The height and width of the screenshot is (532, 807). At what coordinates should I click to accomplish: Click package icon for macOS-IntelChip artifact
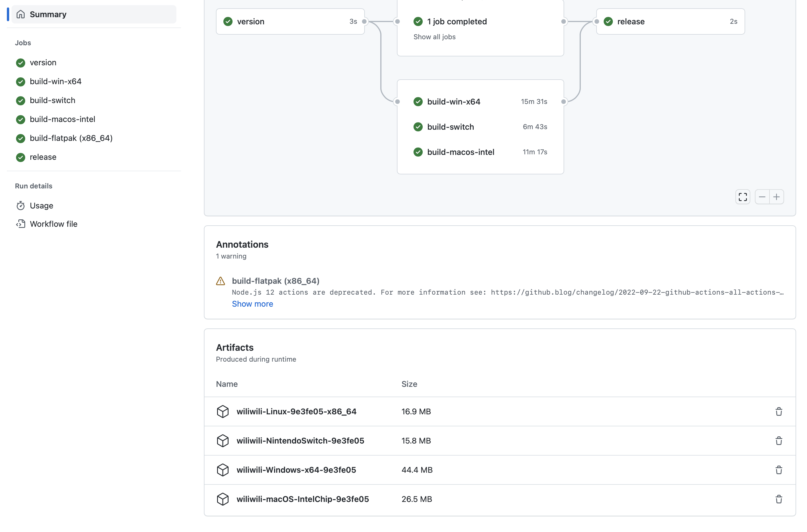(223, 499)
